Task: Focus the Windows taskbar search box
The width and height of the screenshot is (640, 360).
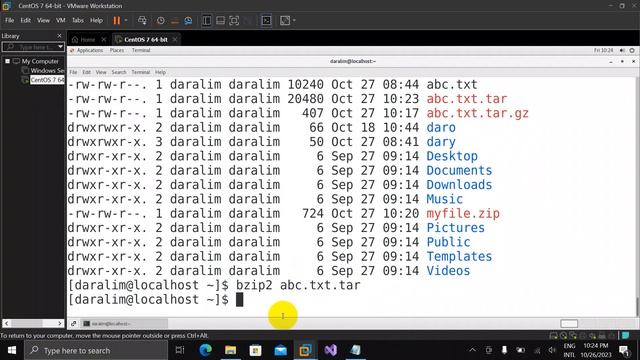Action: 96,350
